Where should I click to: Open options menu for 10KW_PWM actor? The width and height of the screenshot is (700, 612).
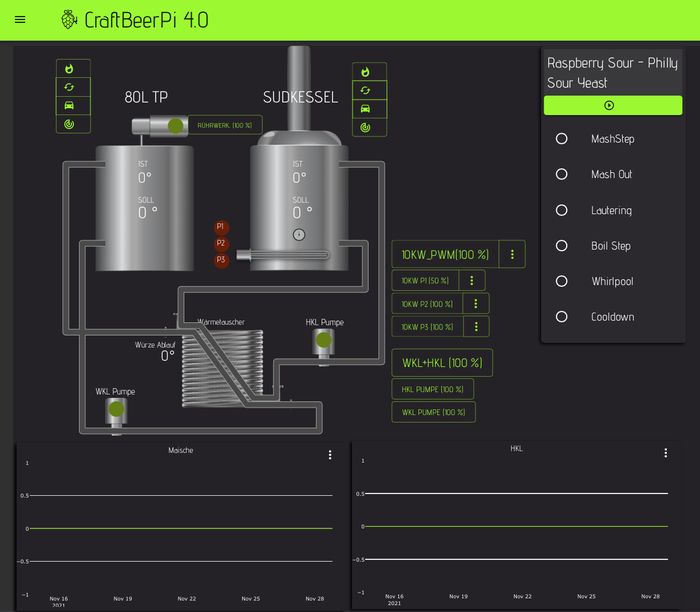[512, 254]
